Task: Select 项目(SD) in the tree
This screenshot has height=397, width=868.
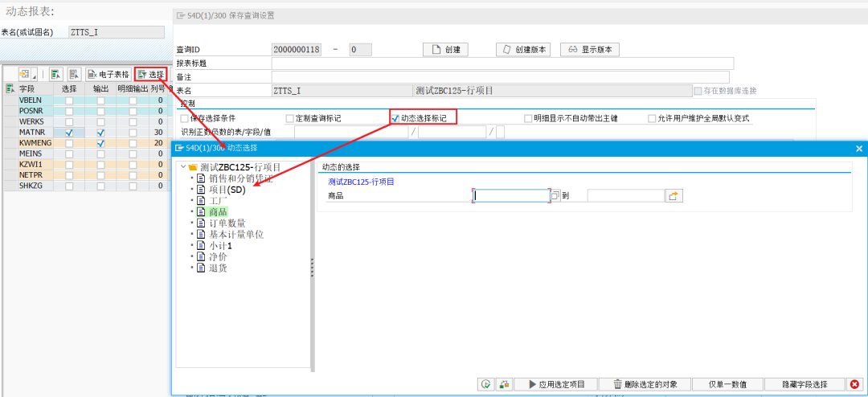Action: (227, 190)
